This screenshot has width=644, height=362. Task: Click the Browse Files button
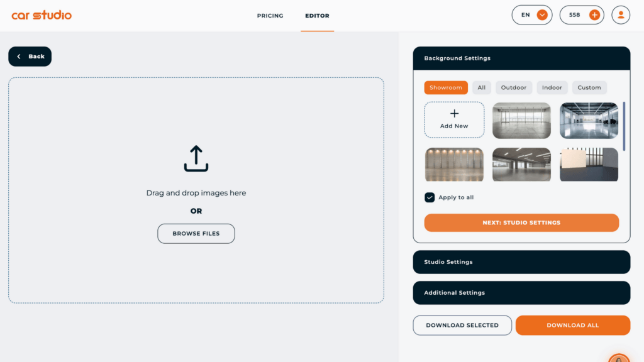196,234
